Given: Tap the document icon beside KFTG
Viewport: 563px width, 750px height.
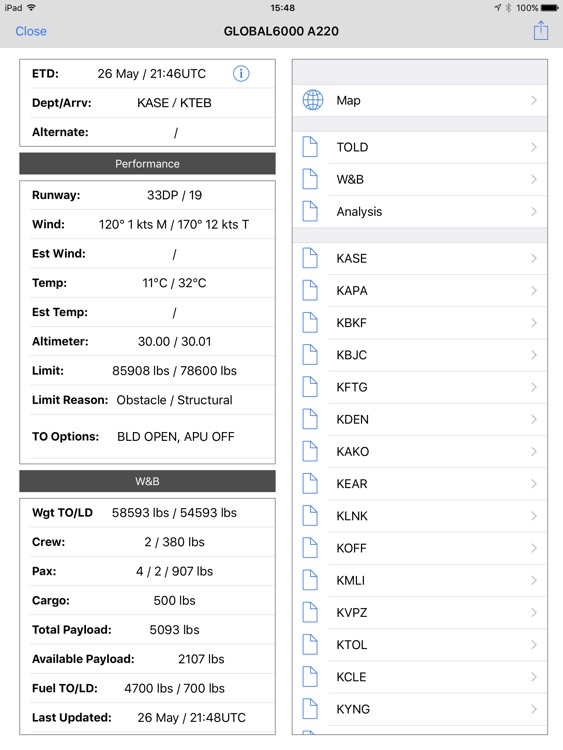Looking at the screenshot, I should click(x=310, y=387).
